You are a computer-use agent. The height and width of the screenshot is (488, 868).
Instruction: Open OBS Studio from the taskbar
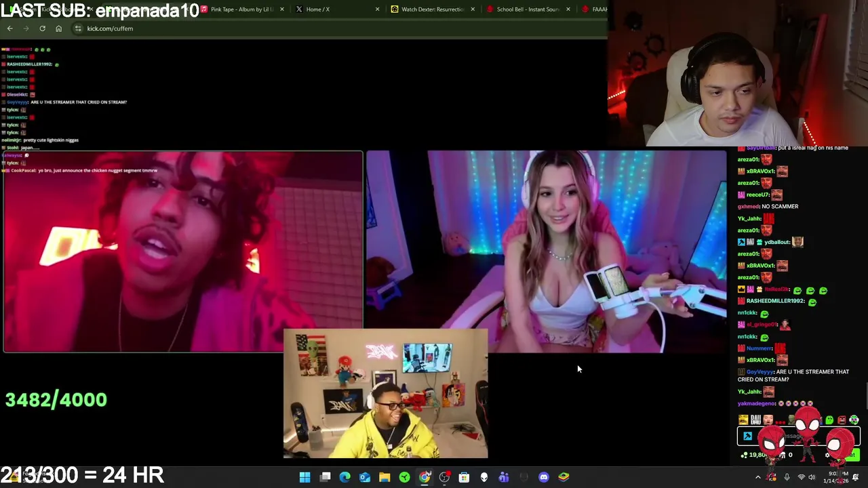tap(444, 477)
